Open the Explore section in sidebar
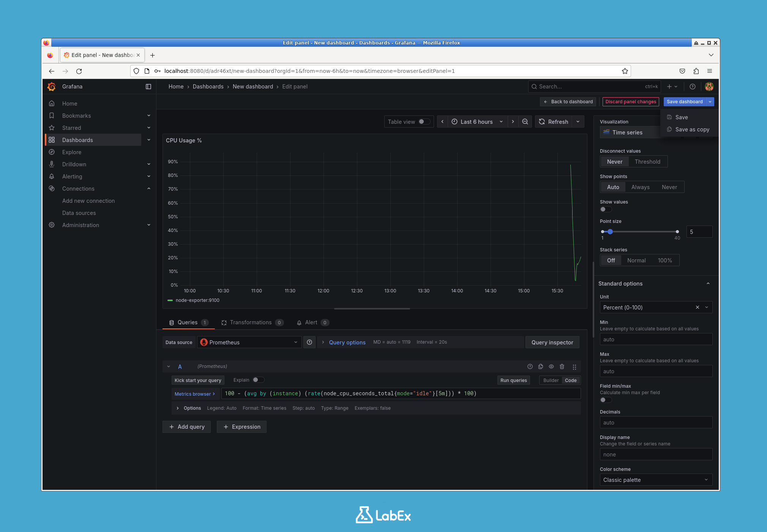This screenshot has height=532, width=767. (71, 152)
